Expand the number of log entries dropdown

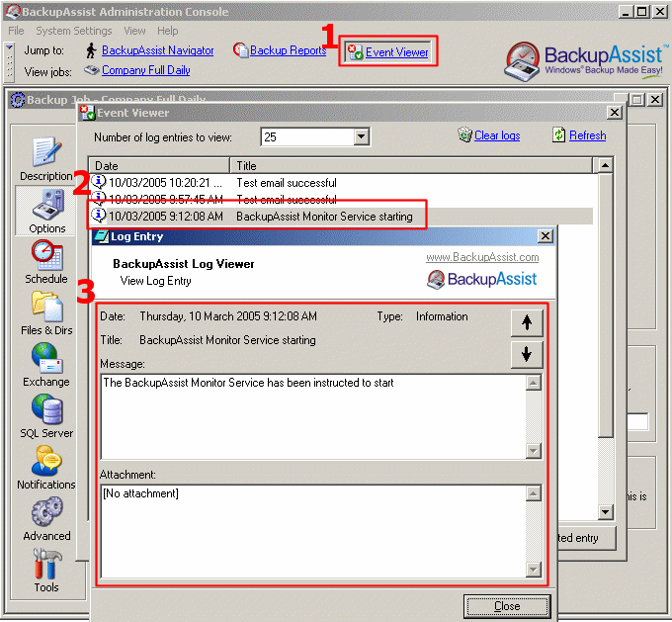click(362, 136)
